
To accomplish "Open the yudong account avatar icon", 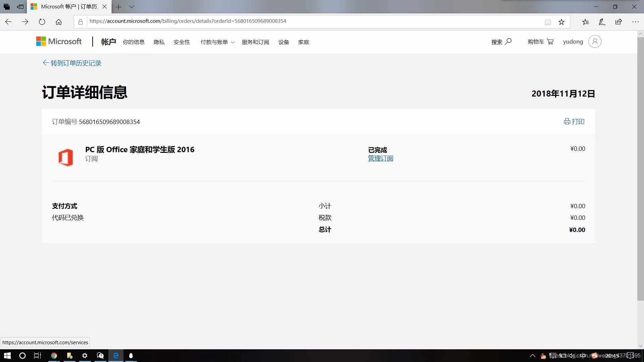I will (595, 42).
